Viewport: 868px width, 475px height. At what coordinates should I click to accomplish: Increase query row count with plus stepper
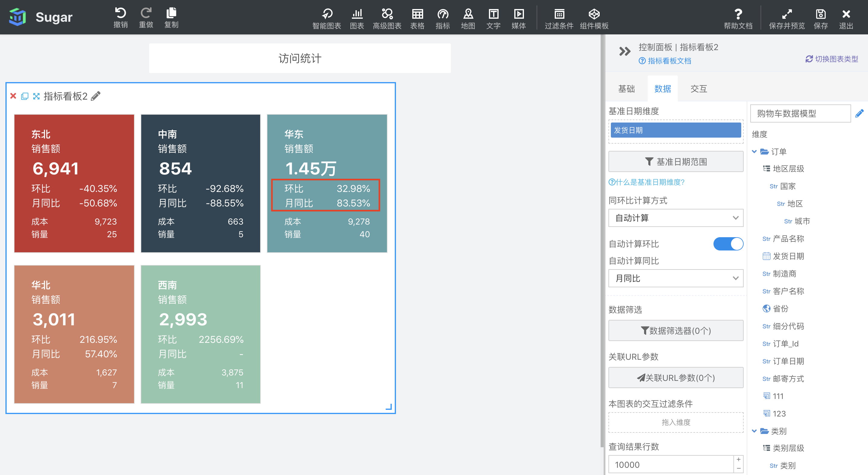[x=738, y=460]
